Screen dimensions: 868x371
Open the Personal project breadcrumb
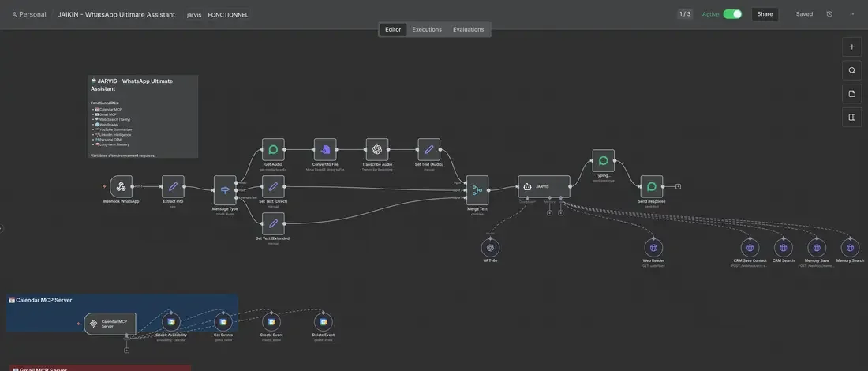tap(28, 14)
